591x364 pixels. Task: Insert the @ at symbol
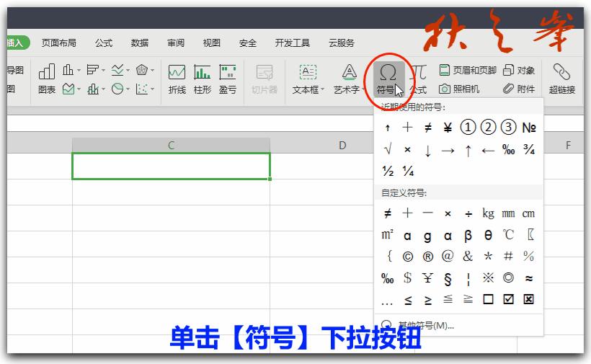(x=448, y=256)
